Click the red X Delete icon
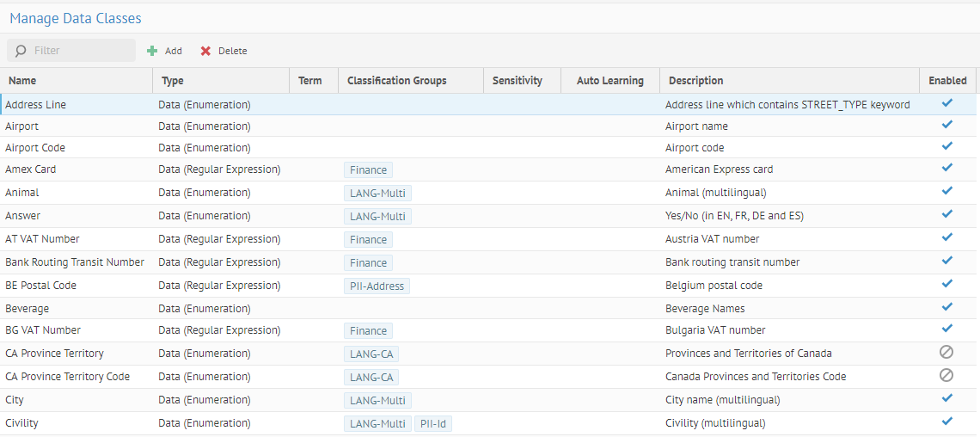 point(205,51)
